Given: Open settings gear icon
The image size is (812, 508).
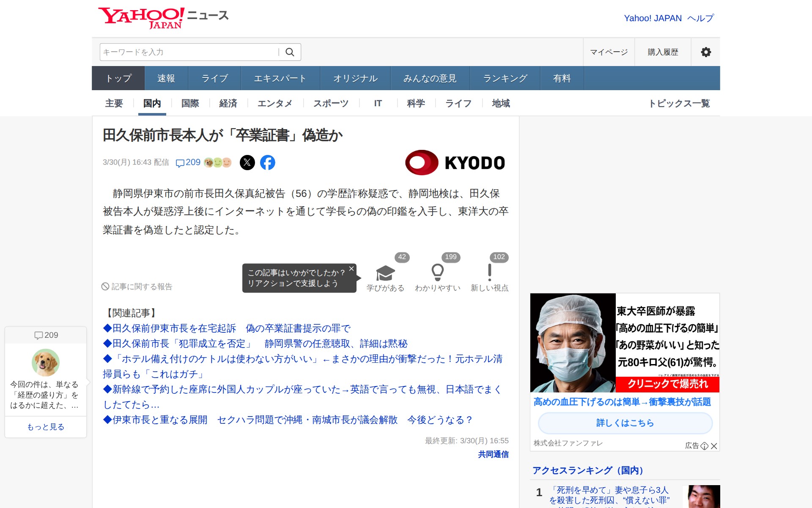Looking at the screenshot, I should (x=705, y=52).
